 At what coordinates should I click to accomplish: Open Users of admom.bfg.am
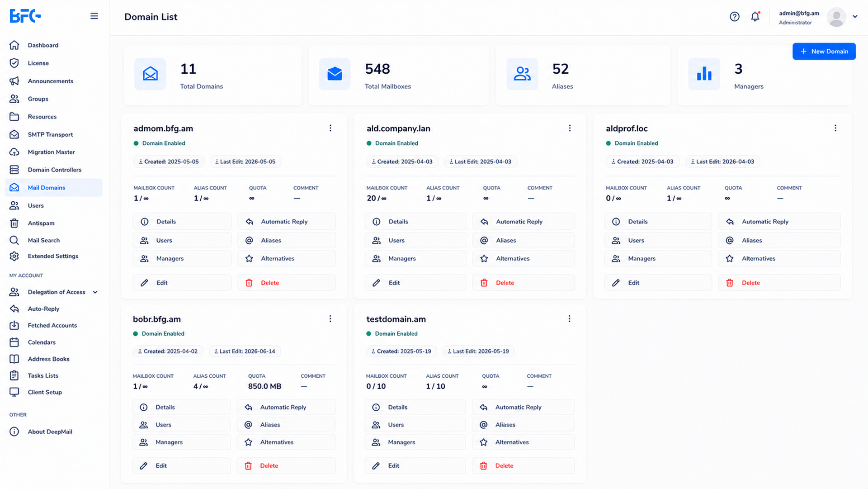click(x=182, y=240)
